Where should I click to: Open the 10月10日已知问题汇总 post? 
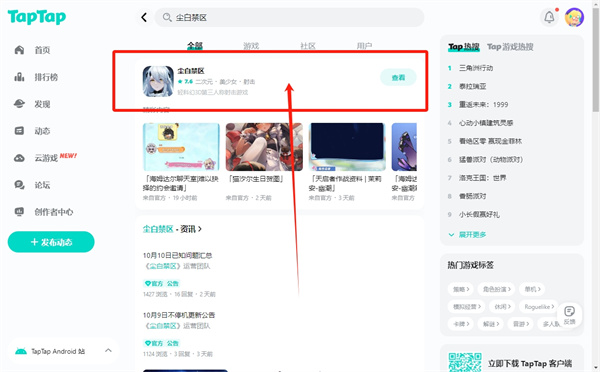[178, 255]
